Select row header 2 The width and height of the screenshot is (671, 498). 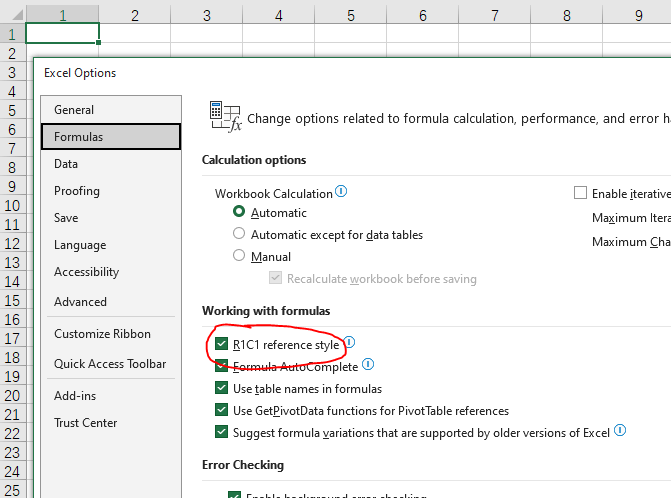[x=12, y=53]
